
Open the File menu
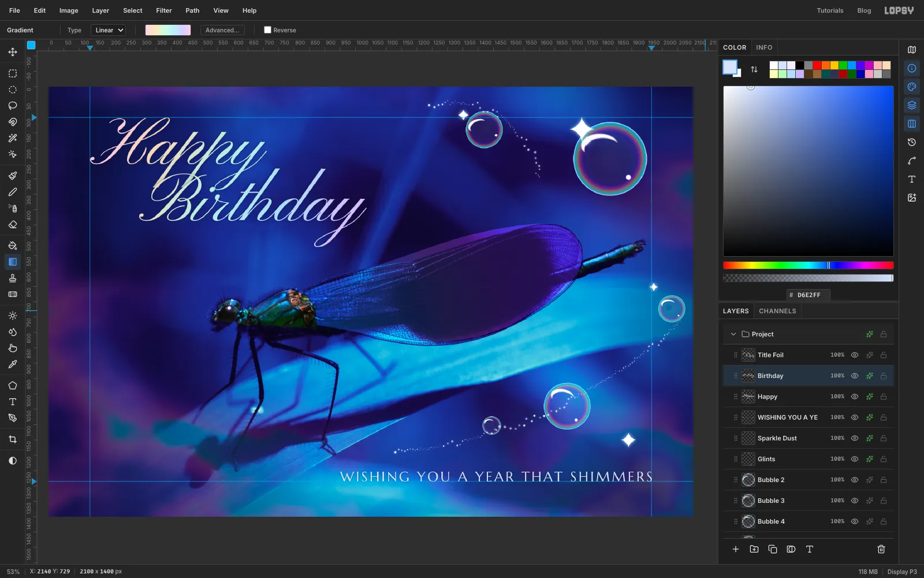pyautogui.click(x=14, y=10)
